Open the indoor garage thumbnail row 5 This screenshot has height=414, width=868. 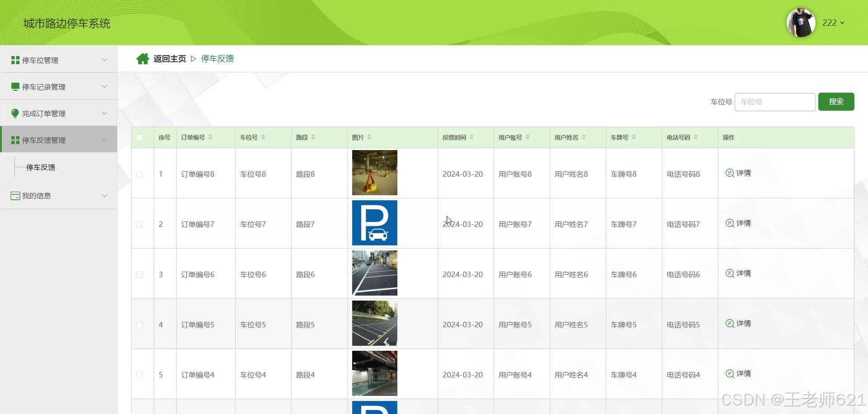(x=375, y=373)
